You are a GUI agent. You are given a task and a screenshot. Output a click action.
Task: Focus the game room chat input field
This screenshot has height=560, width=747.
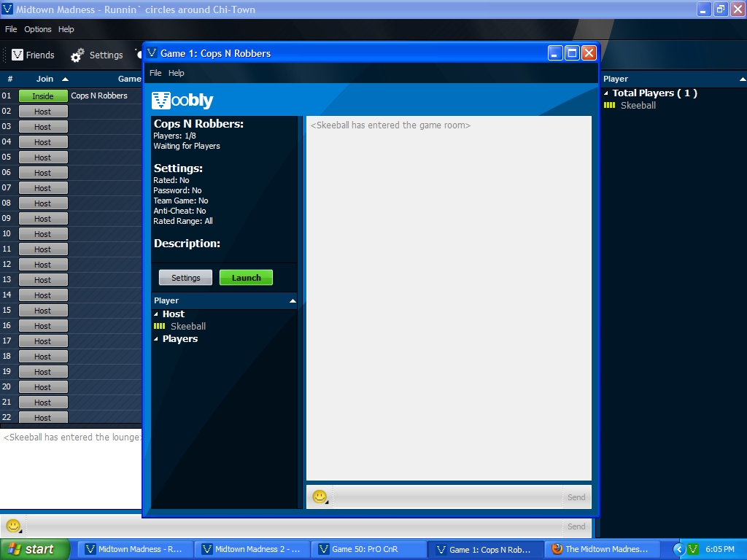(x=447, y=497)
